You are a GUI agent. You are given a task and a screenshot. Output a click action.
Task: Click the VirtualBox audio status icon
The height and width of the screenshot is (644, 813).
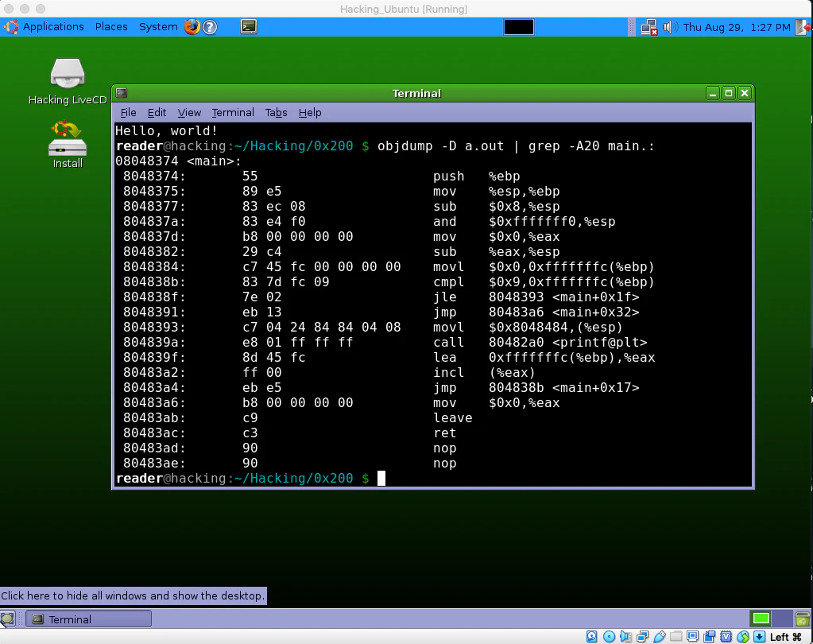[625, 636]
